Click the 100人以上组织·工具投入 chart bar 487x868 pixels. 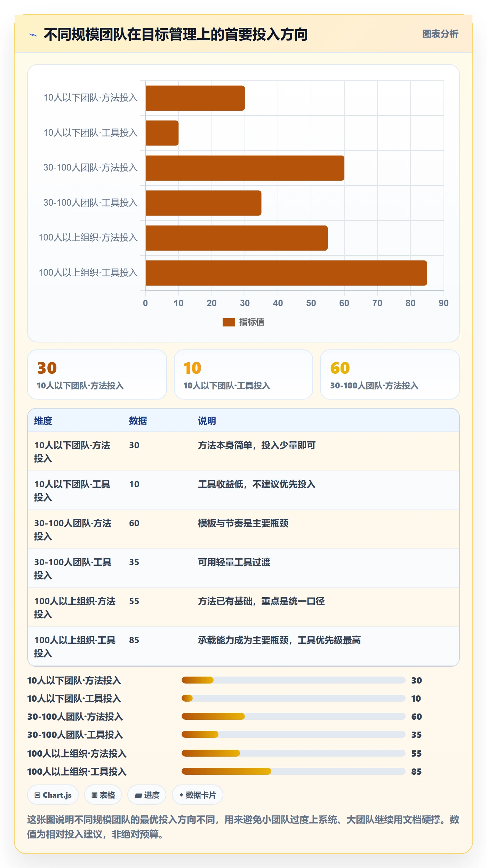click(x=286, y=273)
